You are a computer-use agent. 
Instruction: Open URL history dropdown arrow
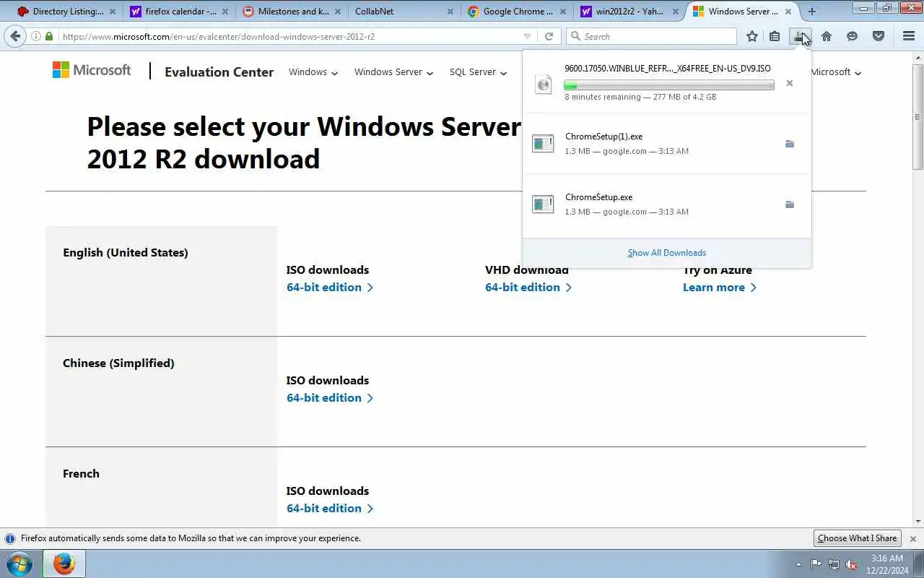point(527,36)
